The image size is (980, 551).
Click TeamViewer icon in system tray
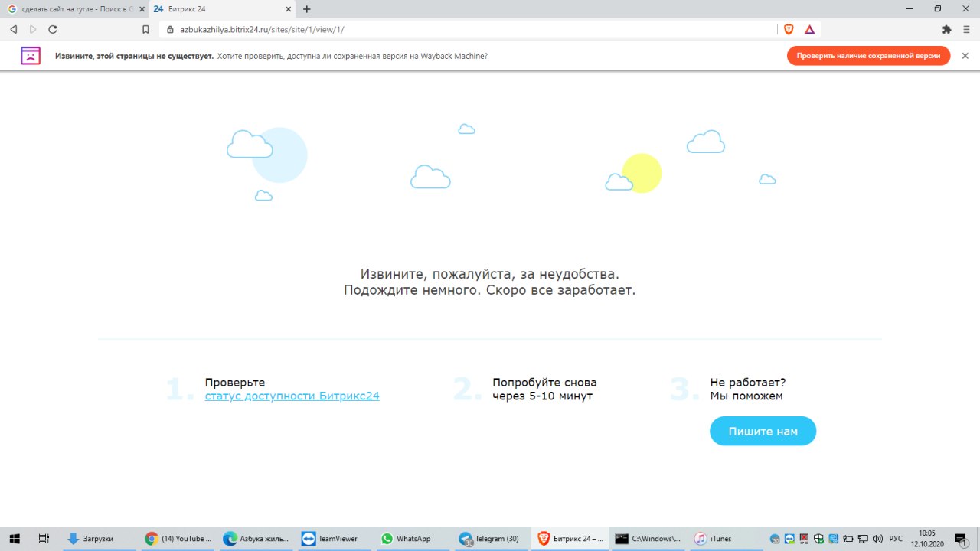tap(789, 539)
